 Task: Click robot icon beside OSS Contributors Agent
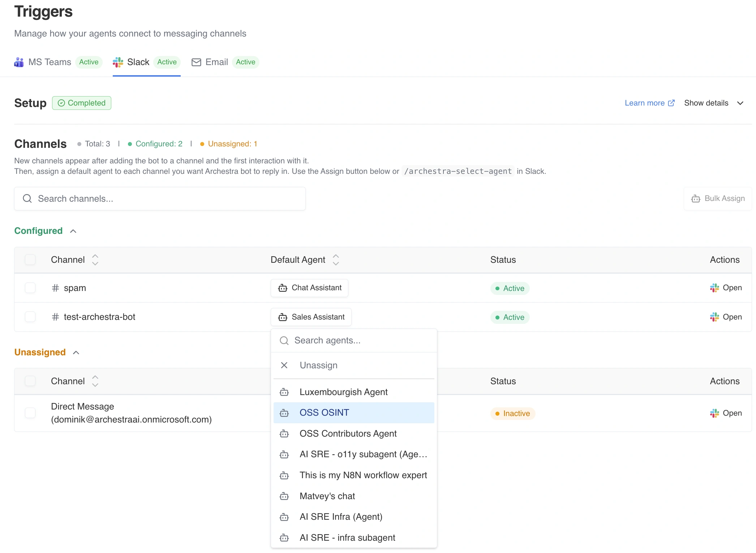(x=284, y=434)
